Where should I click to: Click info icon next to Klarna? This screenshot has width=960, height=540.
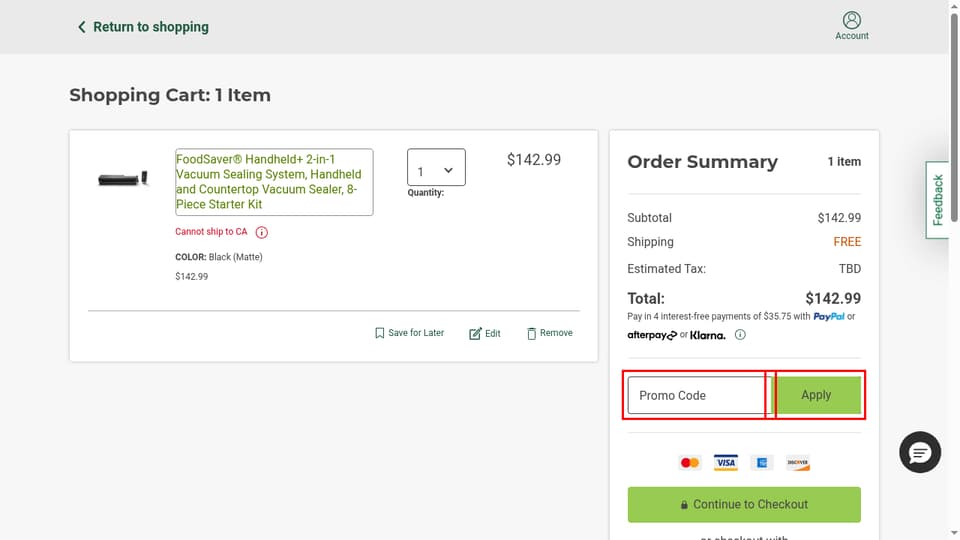(740, 335)
